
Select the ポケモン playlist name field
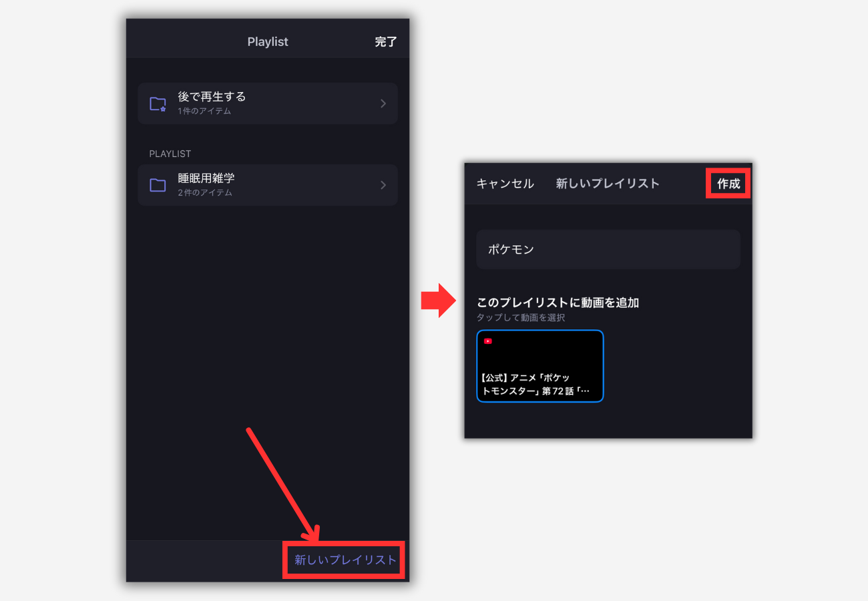tap(608, 249)
